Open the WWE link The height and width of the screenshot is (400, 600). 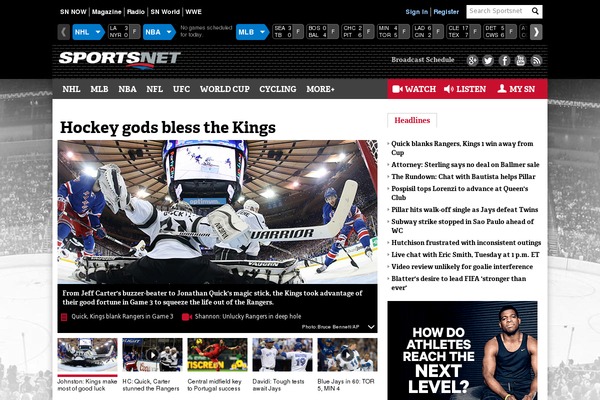(x=194, y=12)
